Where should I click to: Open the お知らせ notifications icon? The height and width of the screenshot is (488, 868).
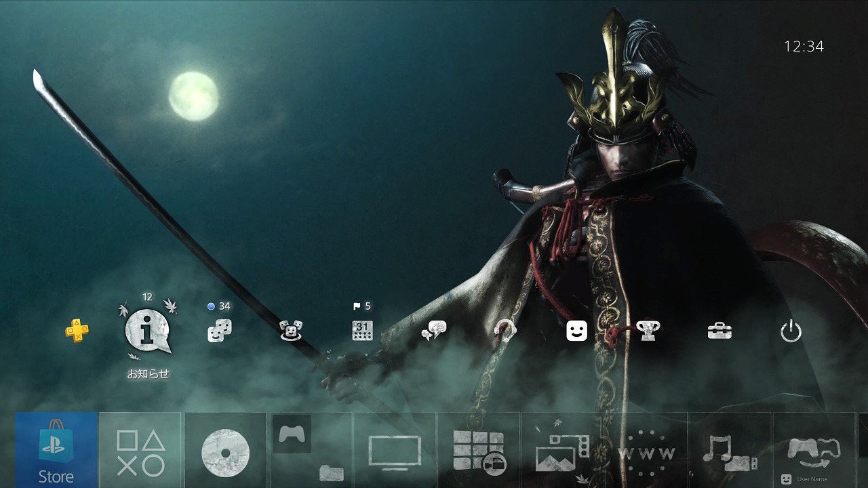[x=148, y=331]
